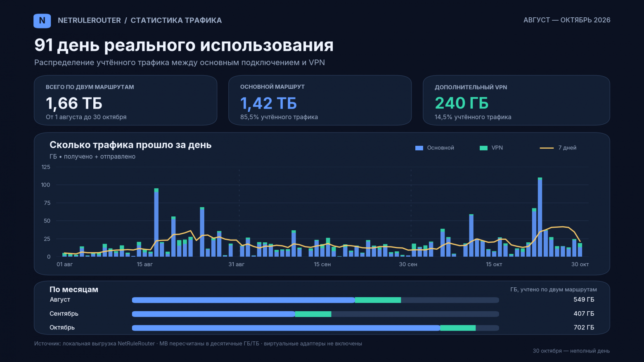Click the '30 сен' x-axis label
The width and height of the screenshot is (644, 362).
point(408,264)
